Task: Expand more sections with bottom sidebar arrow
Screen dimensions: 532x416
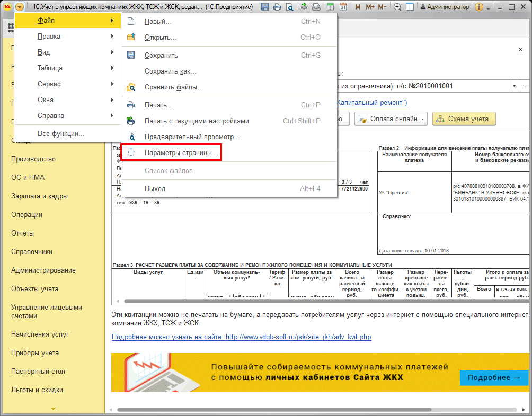Action: 54,409
